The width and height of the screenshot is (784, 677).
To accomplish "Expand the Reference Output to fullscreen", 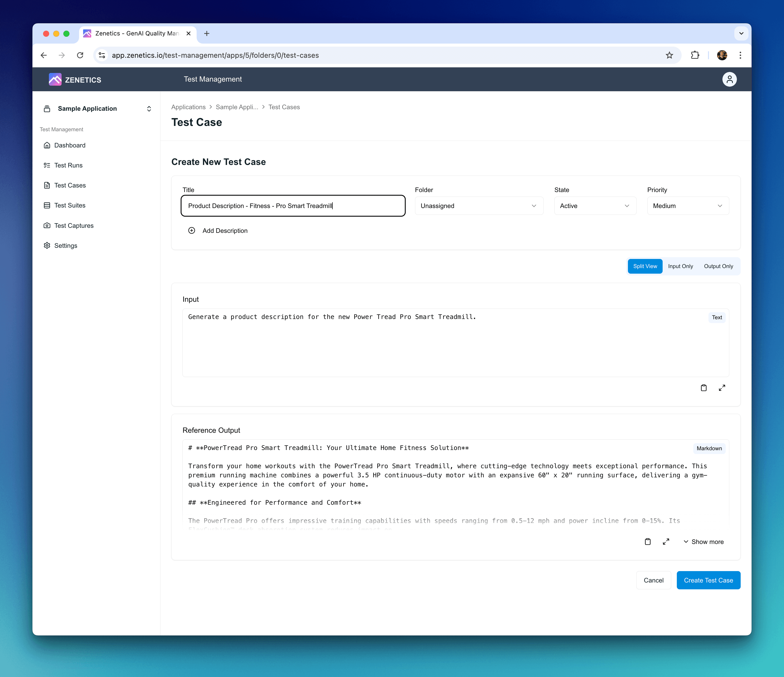I will [666, 541].
